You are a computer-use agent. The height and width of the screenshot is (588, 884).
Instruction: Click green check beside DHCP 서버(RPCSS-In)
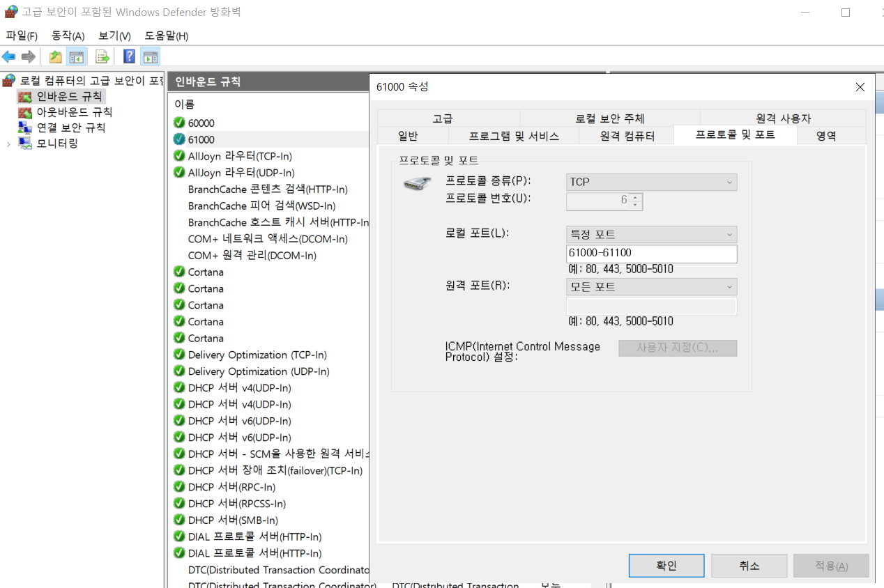point(179,504)
